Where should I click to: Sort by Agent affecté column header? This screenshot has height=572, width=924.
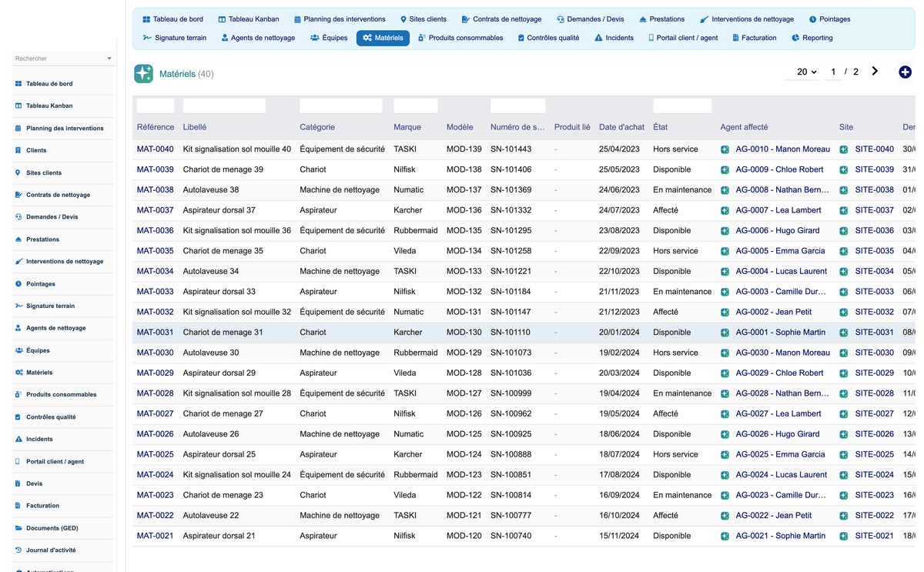[x=744, y=127]
